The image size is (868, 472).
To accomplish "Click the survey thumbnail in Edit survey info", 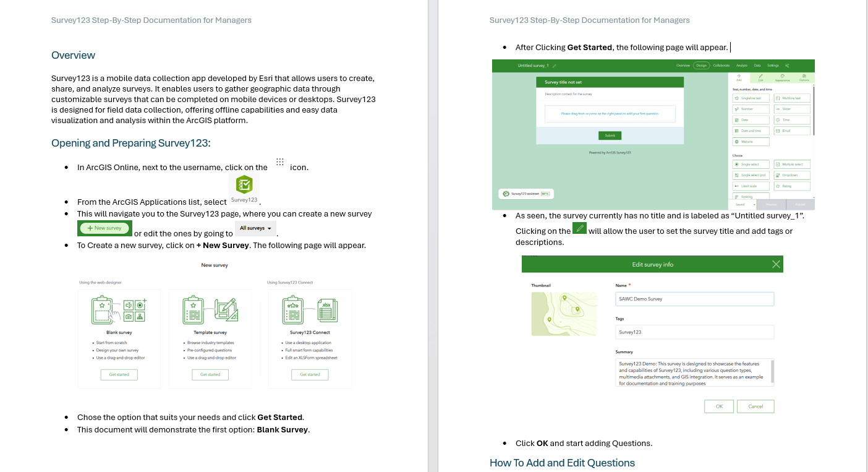I will coord(564,314).
